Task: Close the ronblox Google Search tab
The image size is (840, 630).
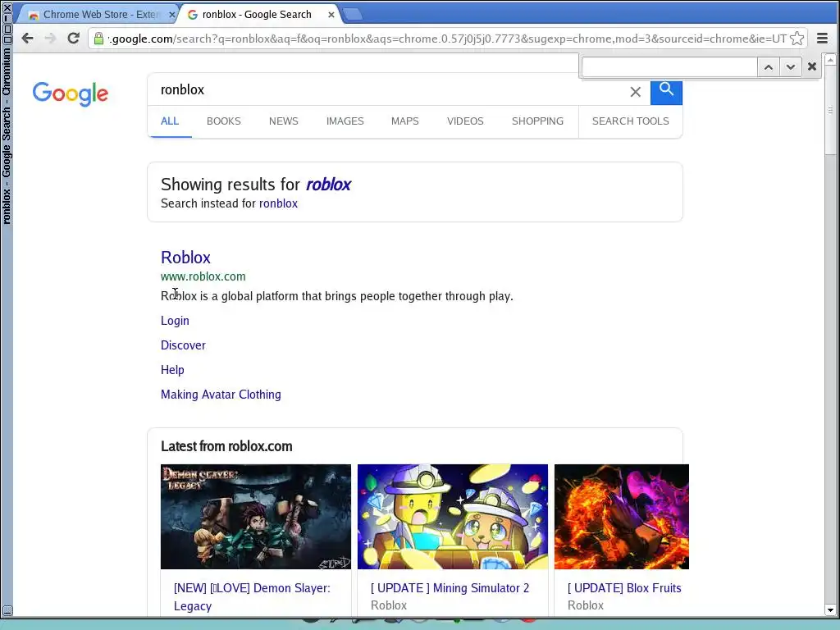Action: tap(331, 15)
